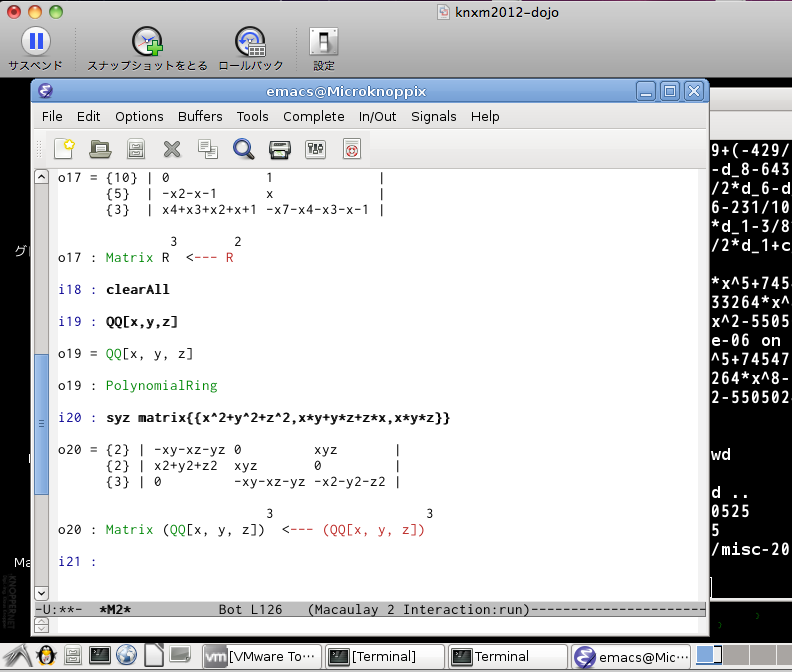Click the blank document icon in taskbar
This screenshot has width=792, height=672.
tap(154, 655)
